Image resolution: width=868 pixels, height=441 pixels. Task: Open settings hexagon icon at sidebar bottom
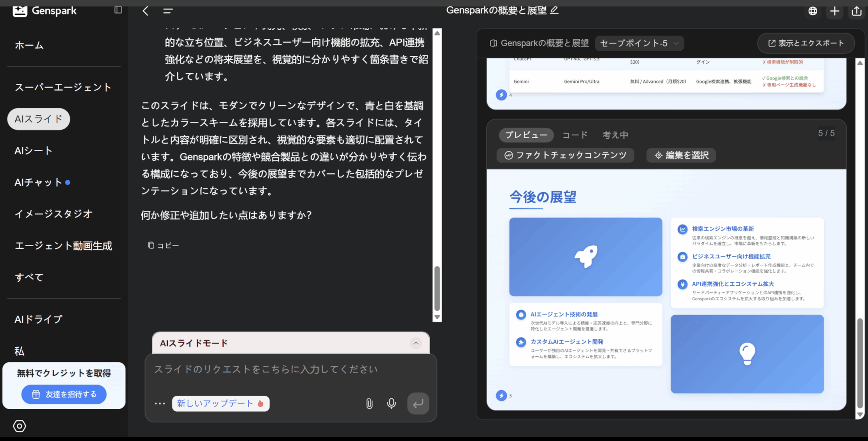tap(19, 426)
